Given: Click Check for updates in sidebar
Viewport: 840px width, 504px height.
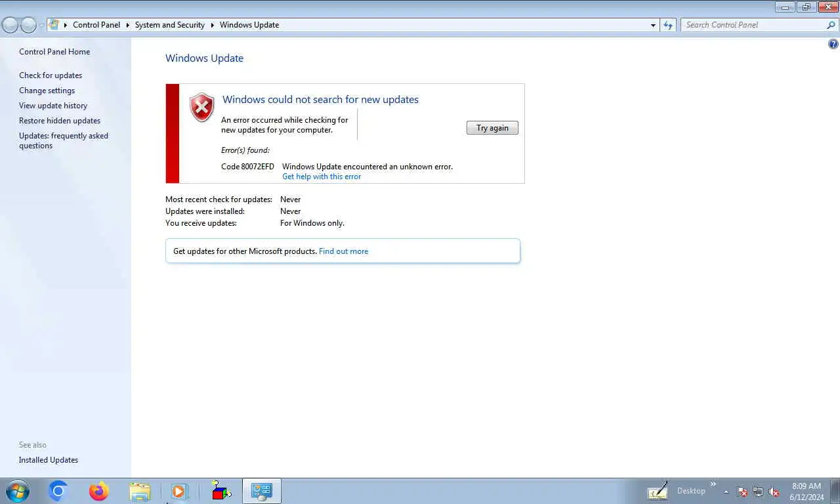Looking at the screenshot, I should [51, 75].
